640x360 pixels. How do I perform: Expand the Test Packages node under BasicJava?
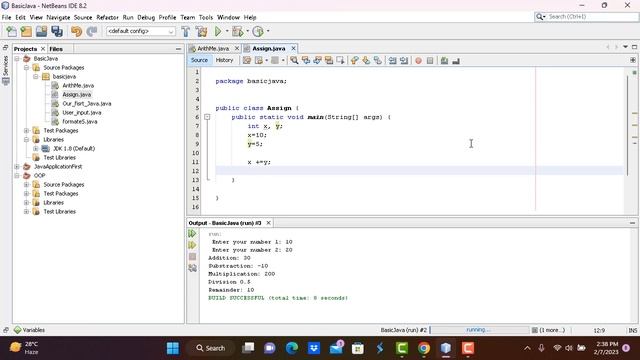click(27, 131)
